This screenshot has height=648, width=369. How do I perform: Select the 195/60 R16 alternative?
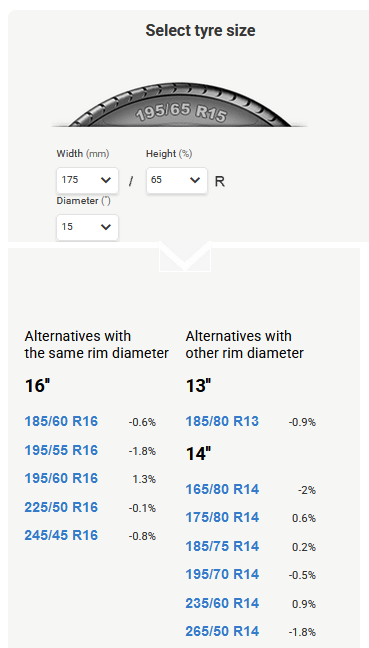tap(61, 478)
